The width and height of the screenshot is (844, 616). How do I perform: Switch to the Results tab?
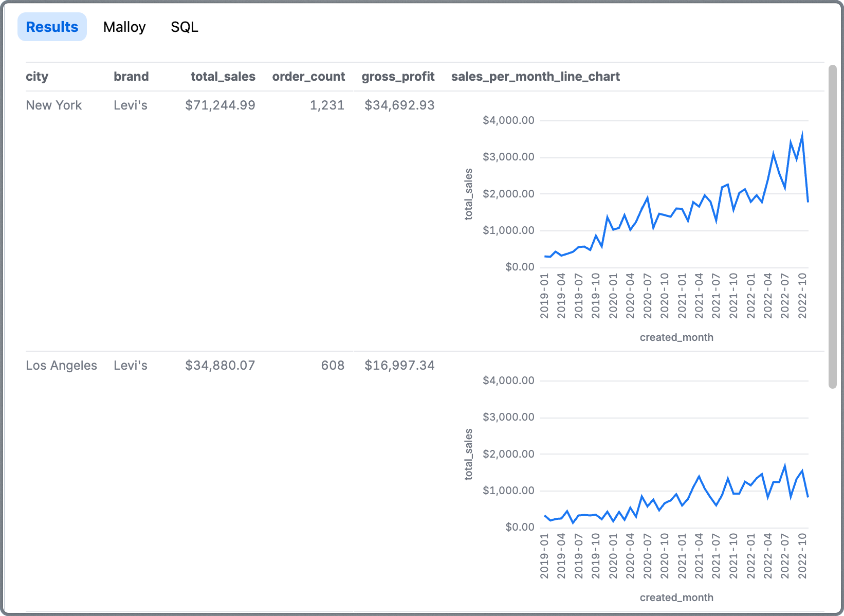[x=52, y=27]
